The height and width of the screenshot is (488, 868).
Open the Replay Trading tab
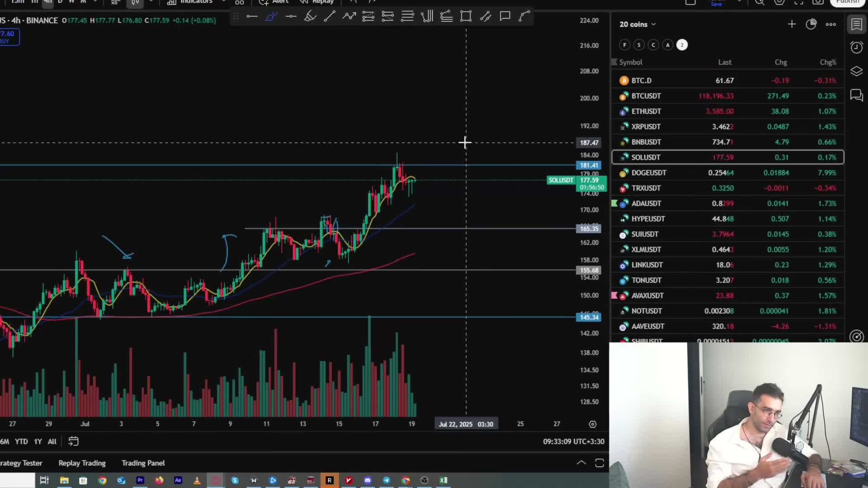point(82,463)
